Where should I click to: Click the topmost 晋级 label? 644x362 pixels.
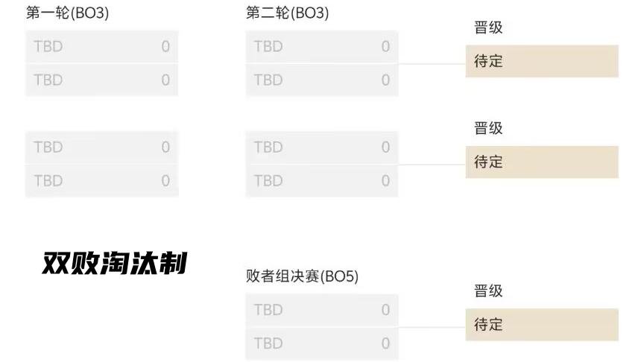click(489, 28)
